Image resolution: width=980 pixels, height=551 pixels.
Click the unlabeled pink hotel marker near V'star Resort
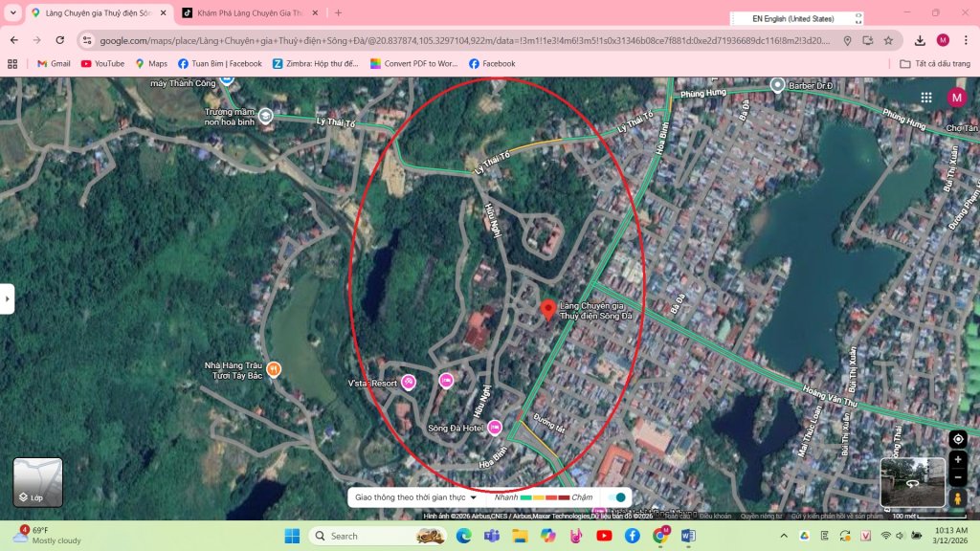point(446,380)
